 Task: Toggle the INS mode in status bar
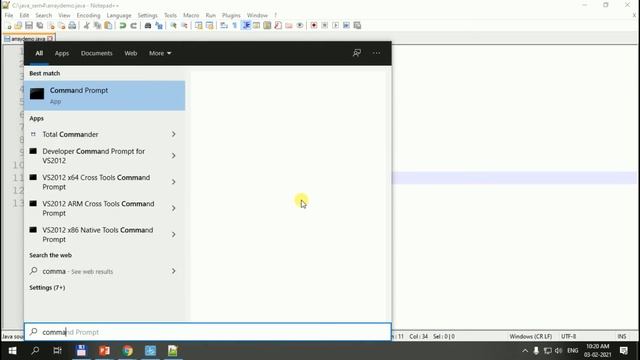coord(622,336)
